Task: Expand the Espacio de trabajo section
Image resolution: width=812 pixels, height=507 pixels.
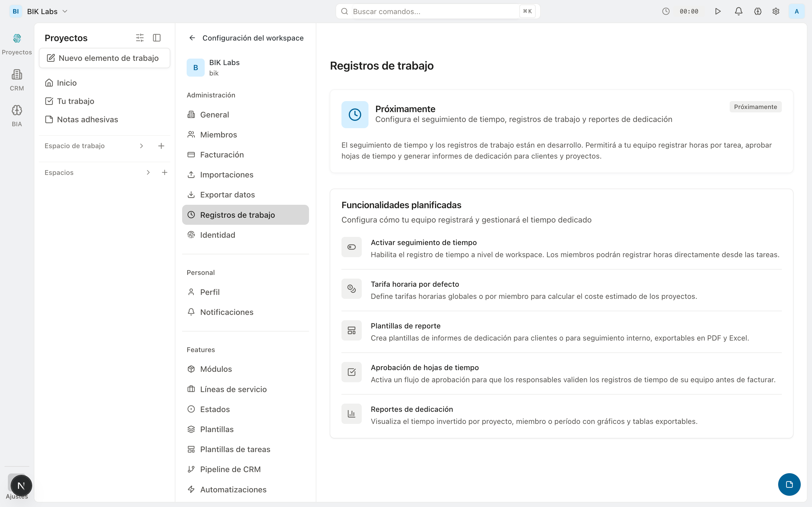Action: 141,146
